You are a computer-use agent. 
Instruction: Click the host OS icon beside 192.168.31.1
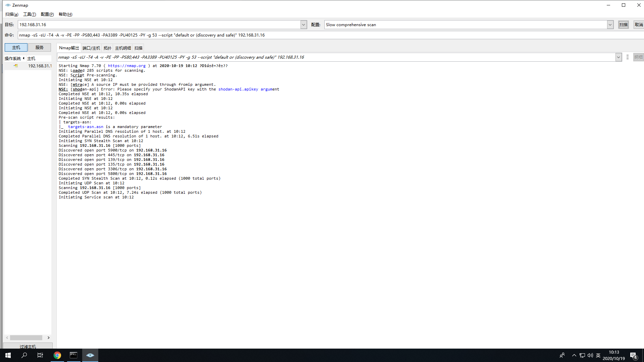(x=16, y=66)
